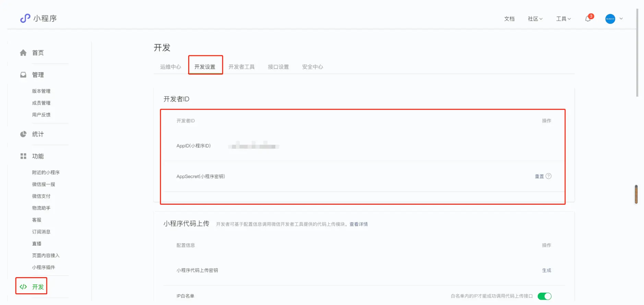Expand the 工具 dropdown menu

click(563, 19)
